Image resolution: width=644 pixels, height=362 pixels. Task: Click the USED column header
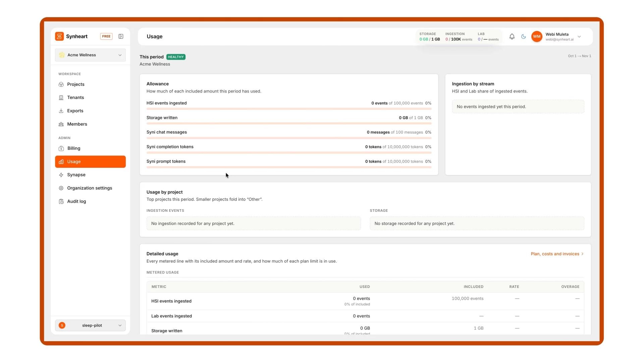(x=365, y=287)
